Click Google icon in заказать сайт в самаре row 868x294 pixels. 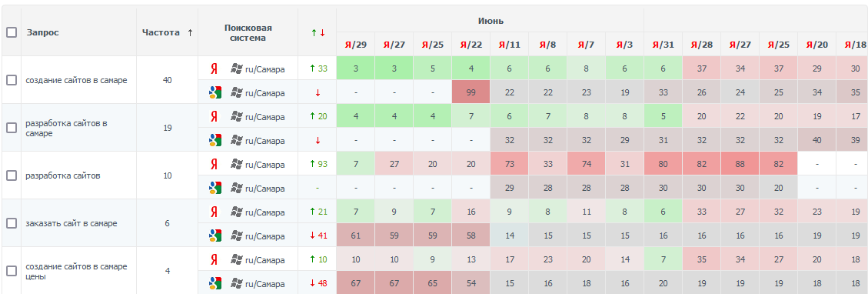[215, 236]
